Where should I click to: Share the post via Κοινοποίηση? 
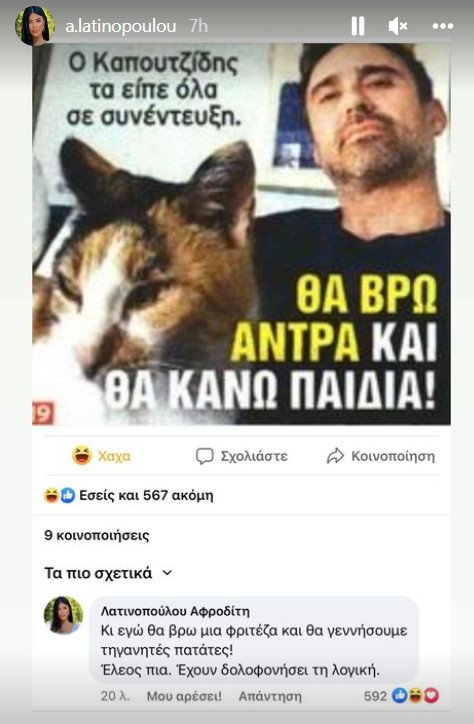coord(381,456)
